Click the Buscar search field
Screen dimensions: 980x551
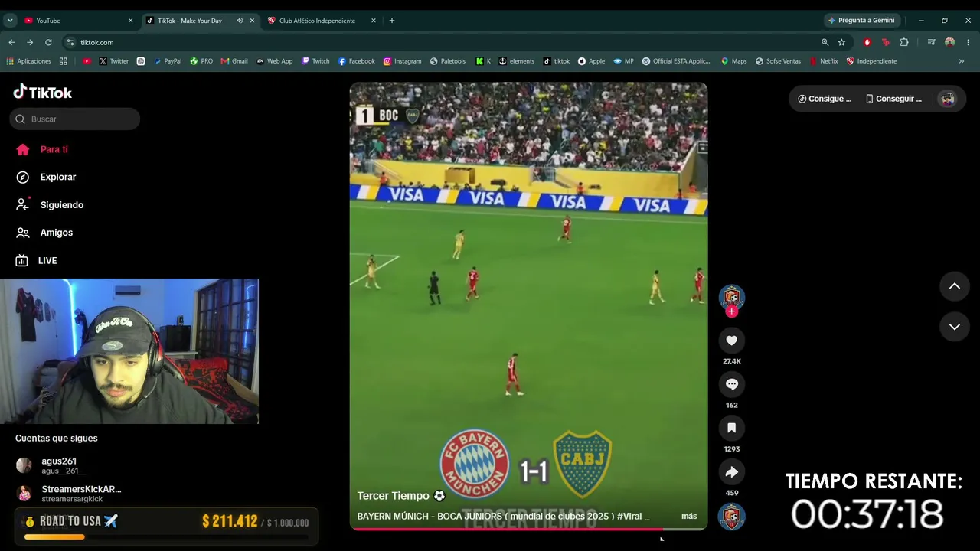pos(75,119)
